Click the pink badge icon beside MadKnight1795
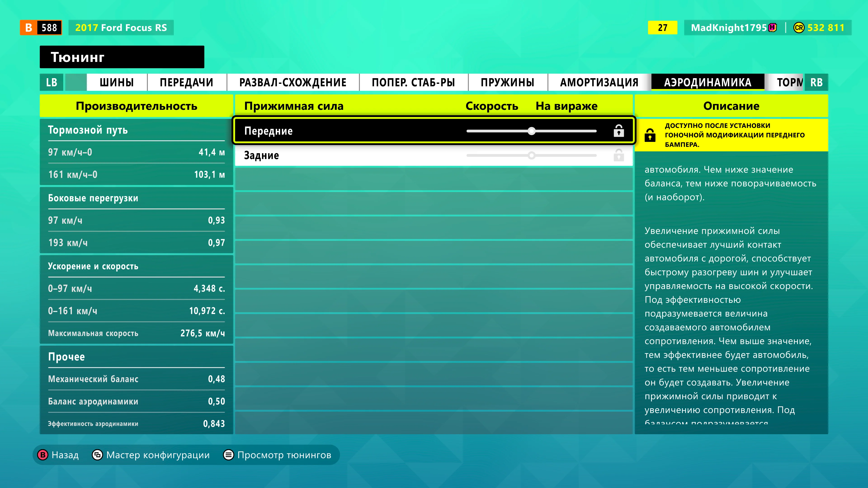 click(x=773, y=28)
